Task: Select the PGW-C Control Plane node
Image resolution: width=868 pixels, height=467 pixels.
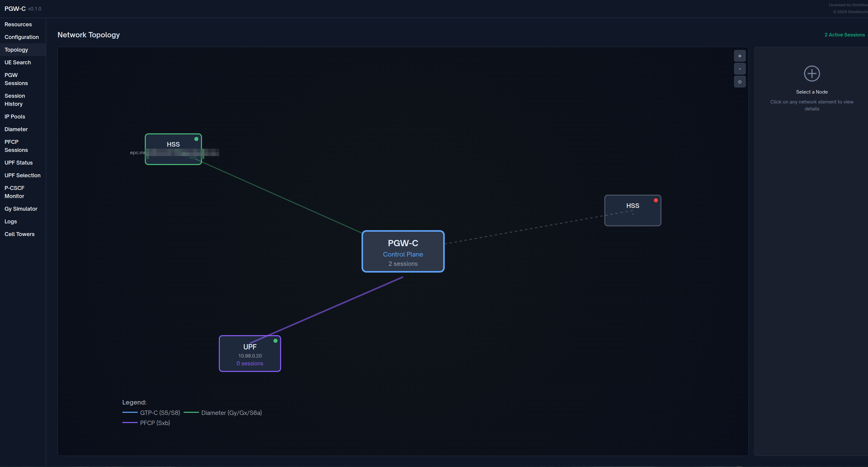Action: tap(403, 251)
